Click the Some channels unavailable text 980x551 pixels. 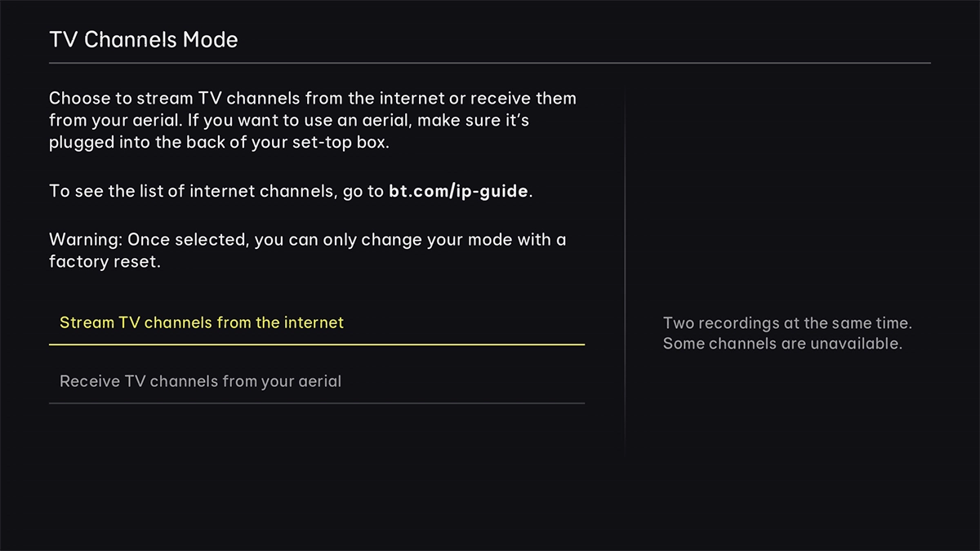784,343
